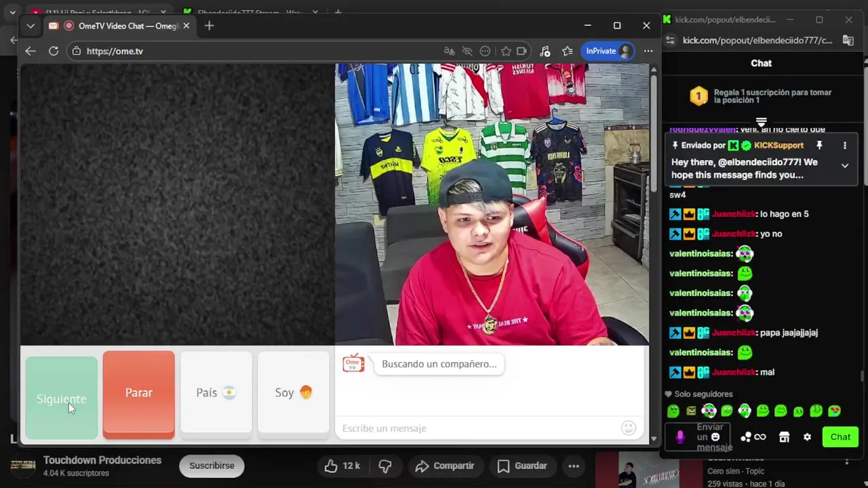Click the red Parar button
The height and width of the screenshot is (488, 868).
pyautogui.click(x=138, y=393)
